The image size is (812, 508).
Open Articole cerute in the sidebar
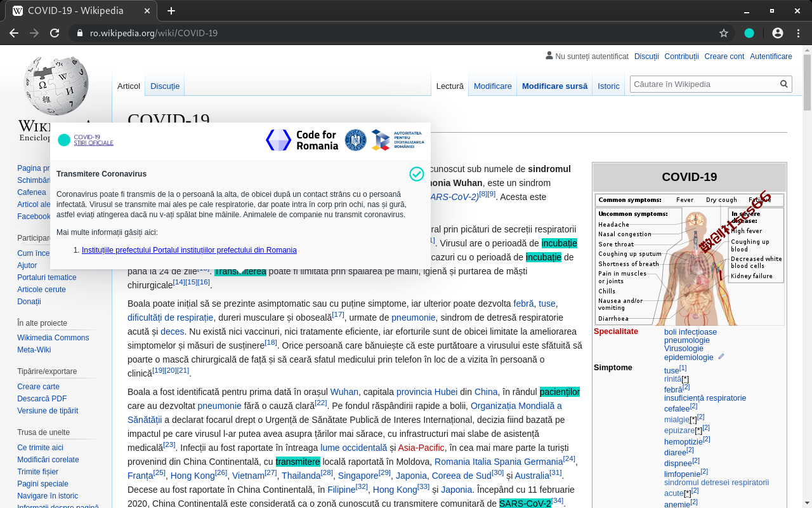click(x=41, y=290)
